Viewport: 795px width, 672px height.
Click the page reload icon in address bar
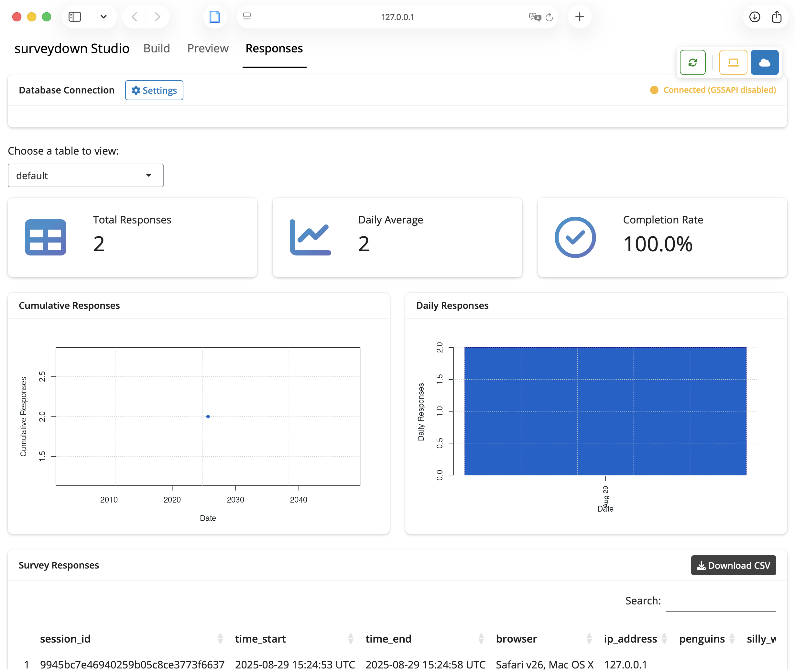click(x=549, y=17)
